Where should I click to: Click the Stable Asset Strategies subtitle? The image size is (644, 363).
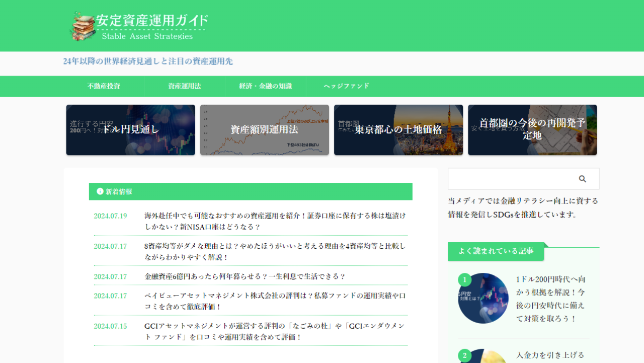coord(147,36)
